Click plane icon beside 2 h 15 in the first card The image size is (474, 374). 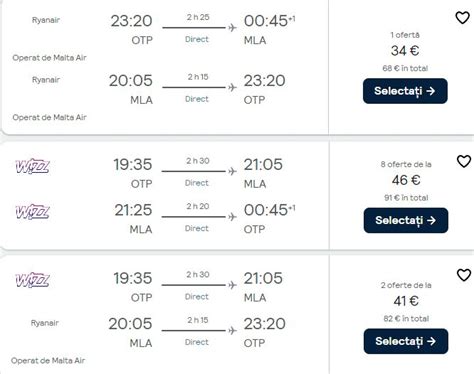[232, 87]
